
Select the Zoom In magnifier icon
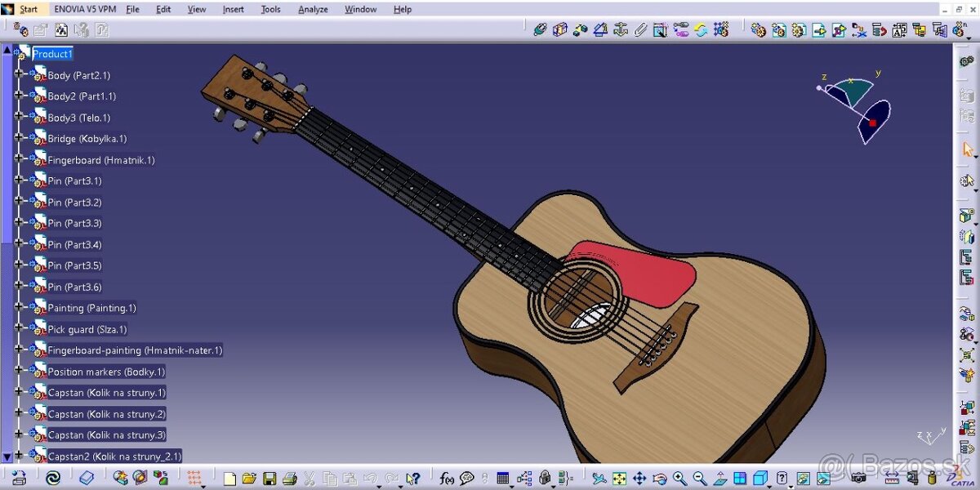[679, 479]
